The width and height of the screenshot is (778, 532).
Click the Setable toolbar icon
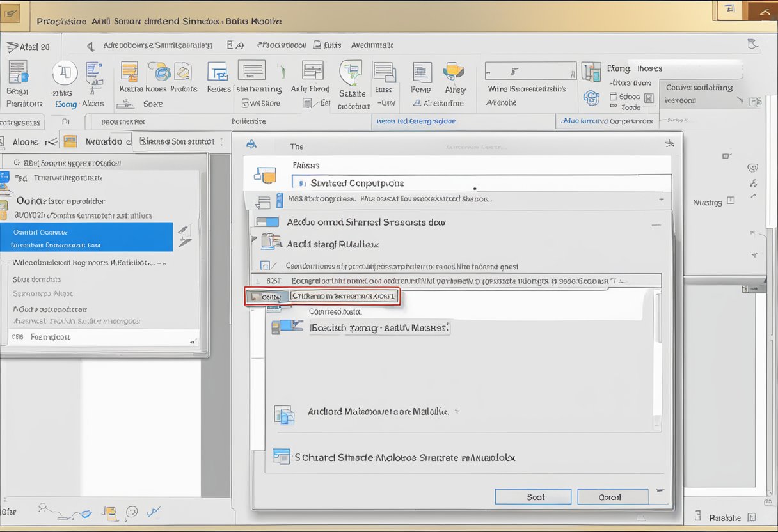point(351,80)
